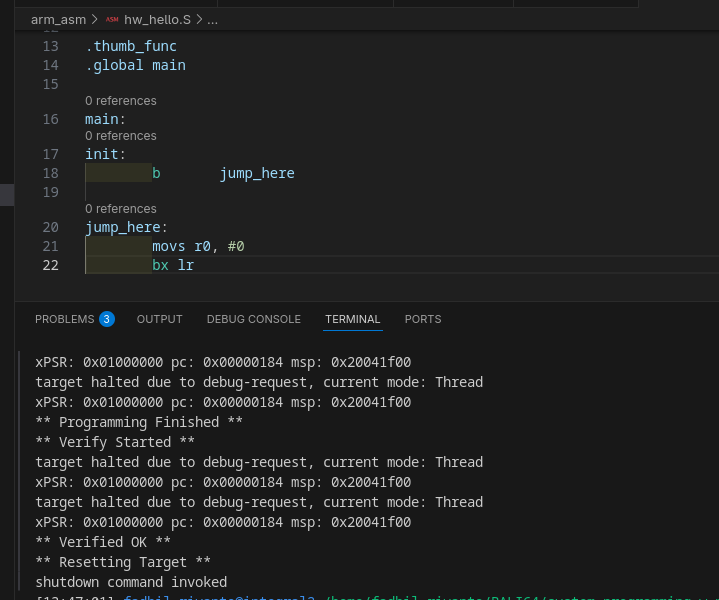Image resolution: width=719 pixels, height=600 pixels.
Task: Switch to the PORTS tab
Action: (422, 319)
